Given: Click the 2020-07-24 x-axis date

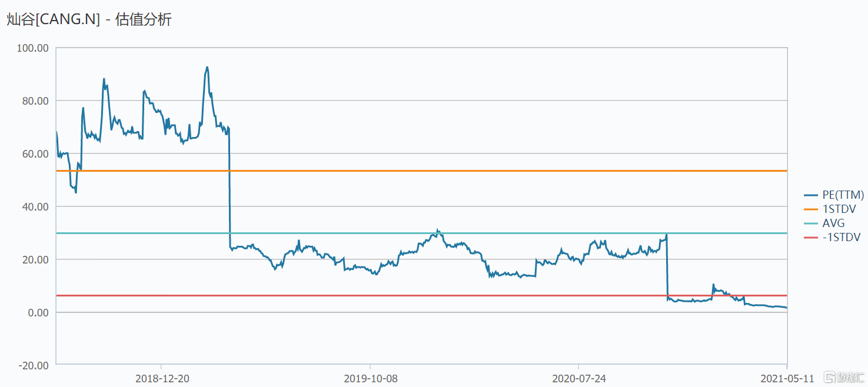Looking at the screenshot, I should tap(579, 378).
